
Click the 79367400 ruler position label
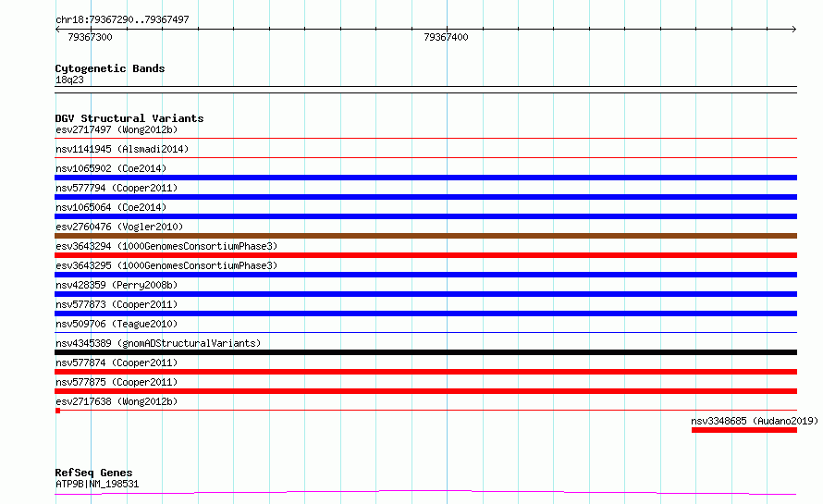pos(446,37)
